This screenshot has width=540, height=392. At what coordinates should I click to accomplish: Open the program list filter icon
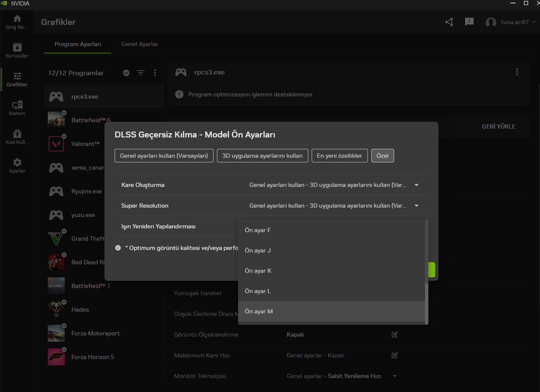(x=140, y=73)
